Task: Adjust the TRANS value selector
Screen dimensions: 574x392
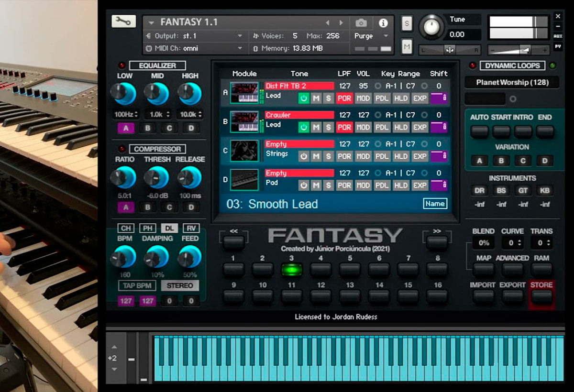Action: pyautogui.click(x=541, y=242)
